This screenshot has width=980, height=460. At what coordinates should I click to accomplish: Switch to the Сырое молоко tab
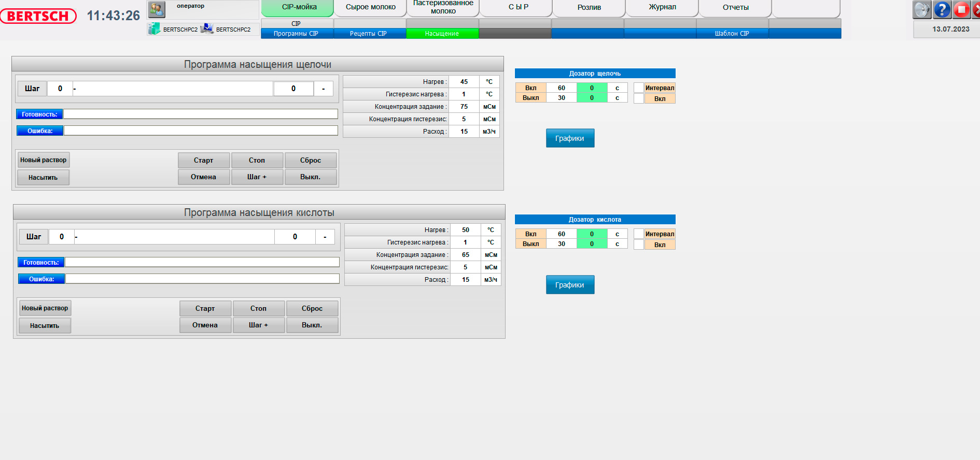[370, 8]
